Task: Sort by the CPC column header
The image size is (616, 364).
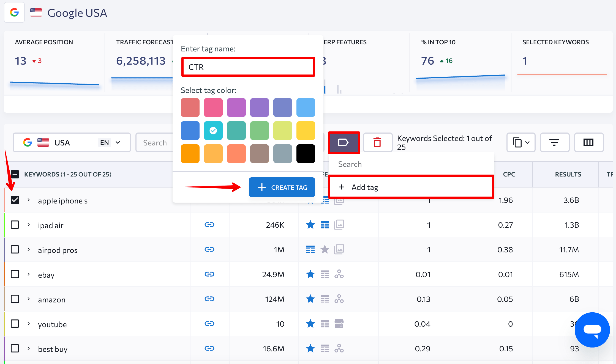Action: (509, 174)
